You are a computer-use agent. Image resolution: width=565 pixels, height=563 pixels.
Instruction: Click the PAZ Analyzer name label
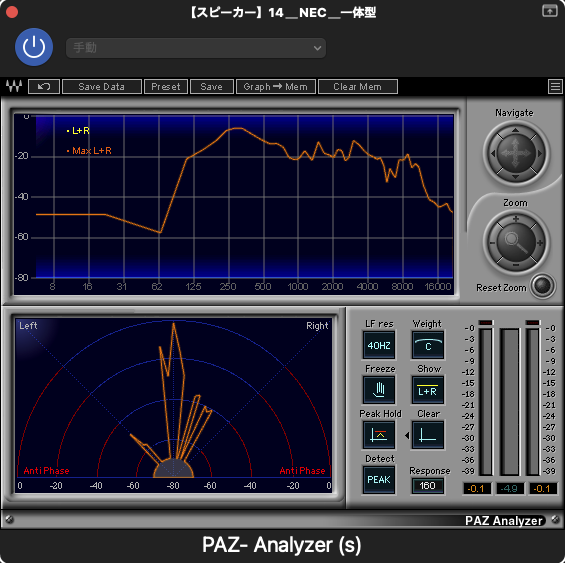pos(504,520)
